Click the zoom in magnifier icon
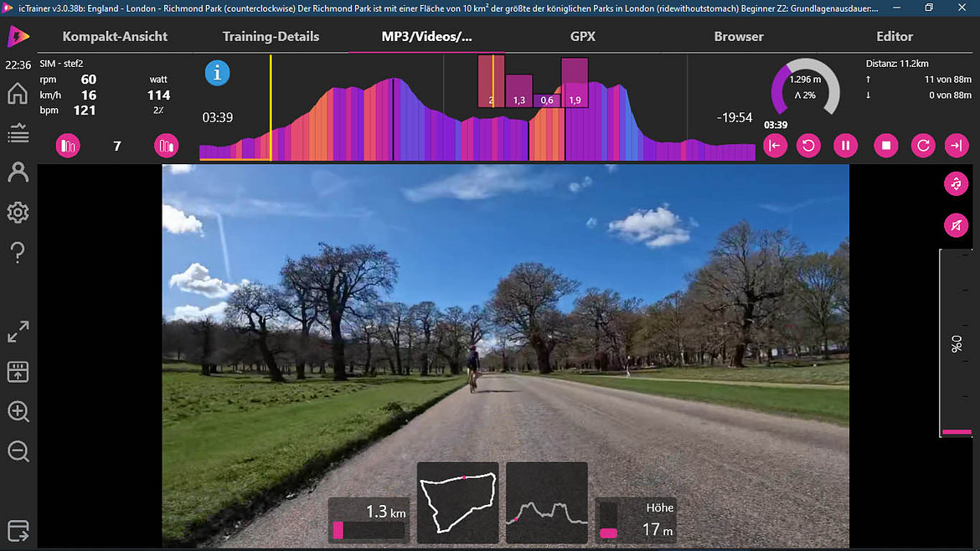 click(18, 411)
